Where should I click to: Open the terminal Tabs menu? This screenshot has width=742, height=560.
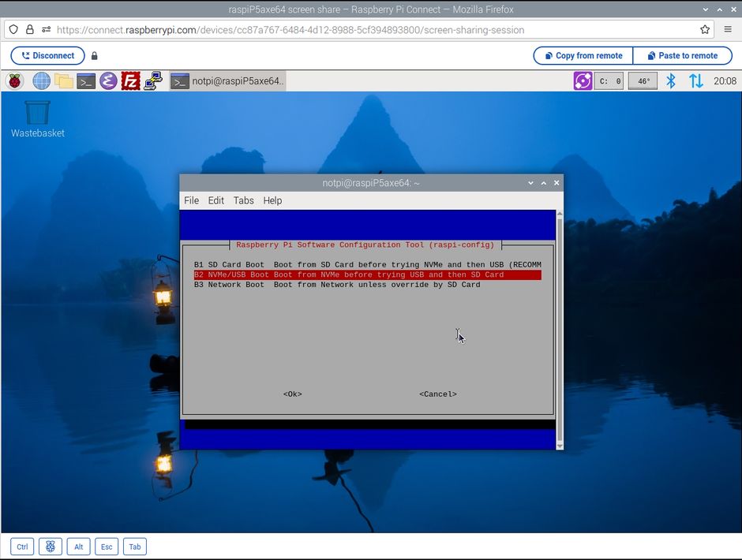pyautogui.click(x=243, y=200)
